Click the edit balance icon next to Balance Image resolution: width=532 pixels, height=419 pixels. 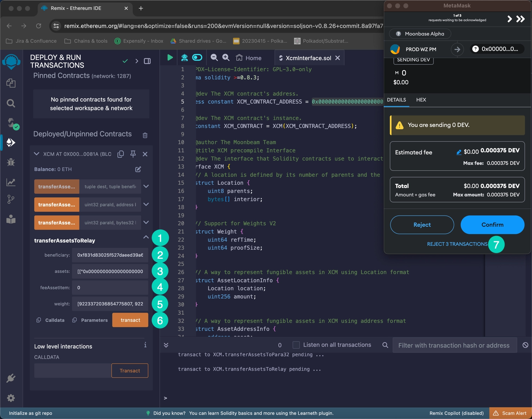pyautogui.click(x=138, y=169)
